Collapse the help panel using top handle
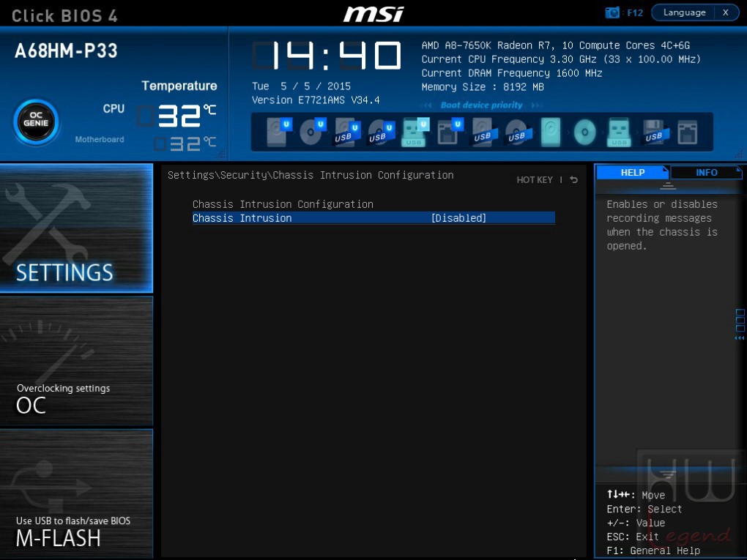 click(x=668, y=186)
